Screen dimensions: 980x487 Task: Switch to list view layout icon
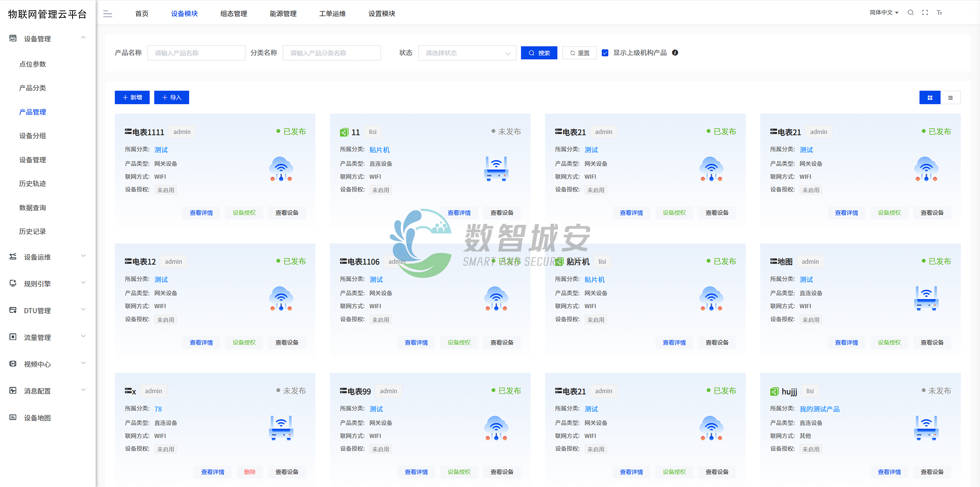[950, 98]
